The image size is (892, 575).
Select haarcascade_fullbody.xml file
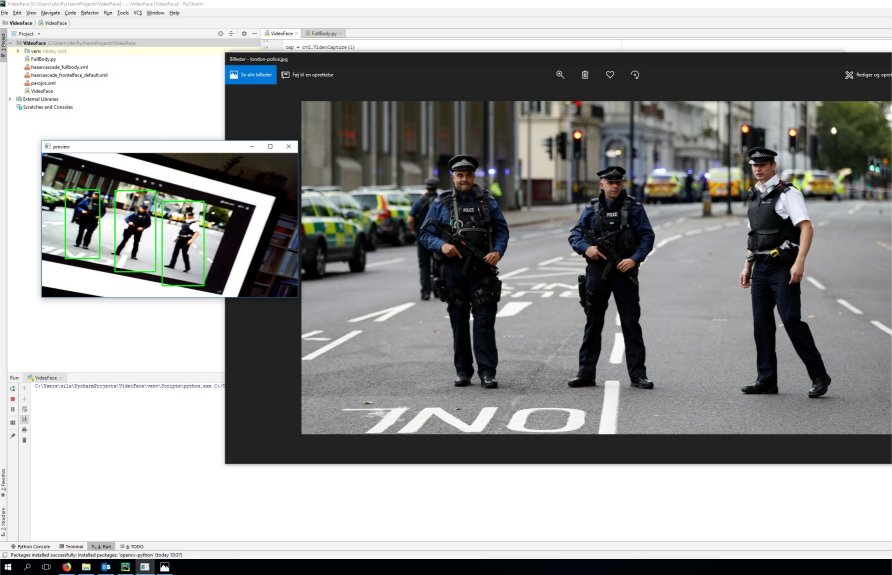[x=59, y=67]
